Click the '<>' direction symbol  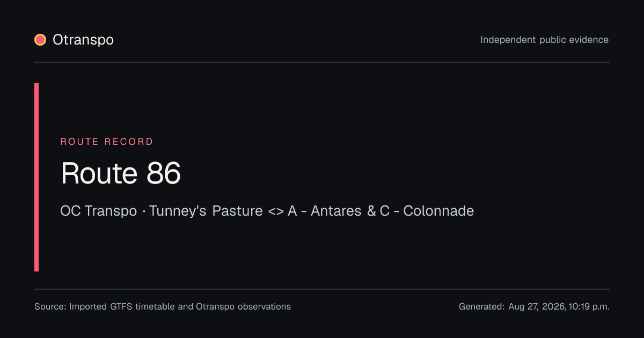[x=275, y=211]
